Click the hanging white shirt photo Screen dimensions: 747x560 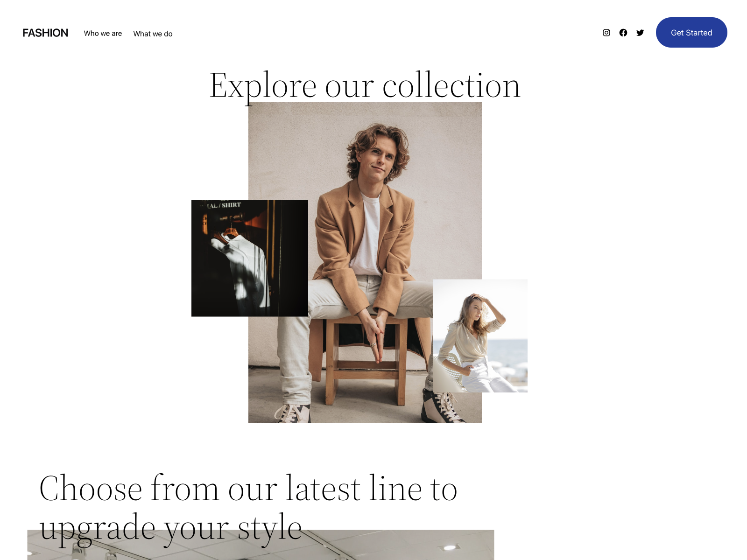click(x=250, y=258)
